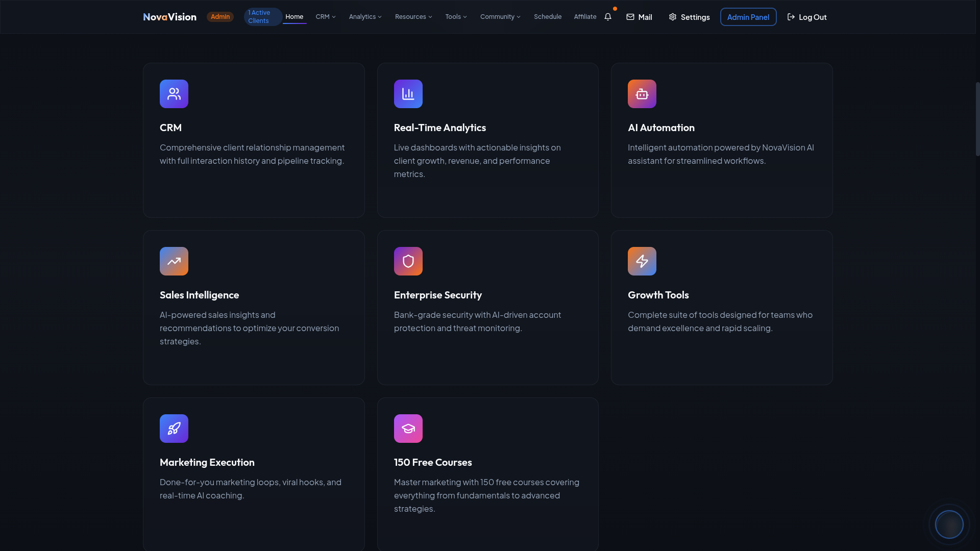Click the CRM users icon
Image resolution: width=980 pixels, height=551 pixels.
click(x=174, y=94)
